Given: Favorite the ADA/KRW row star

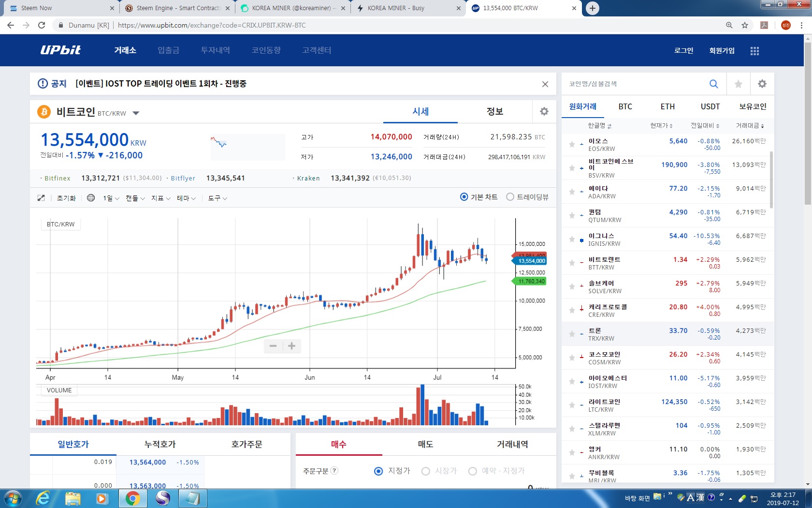Looking at the screenshot, I should [x=572, y=192].
